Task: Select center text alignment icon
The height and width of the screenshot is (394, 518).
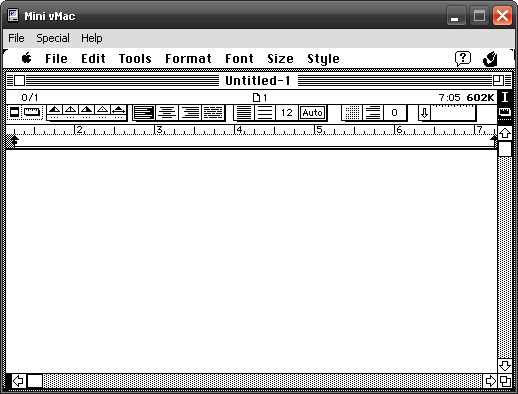Action: tap(167, 113)
